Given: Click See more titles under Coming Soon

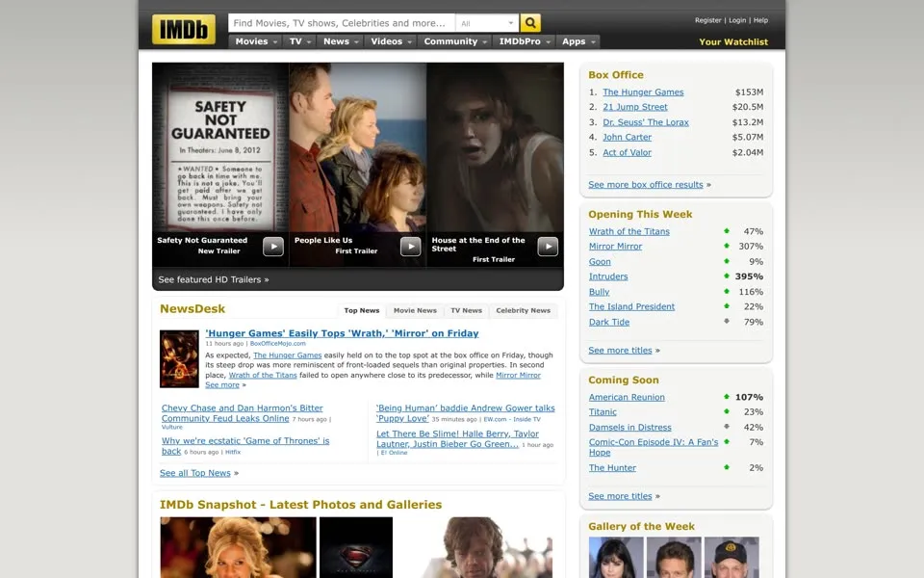Looking at the screenshot, I should point(620,496).
